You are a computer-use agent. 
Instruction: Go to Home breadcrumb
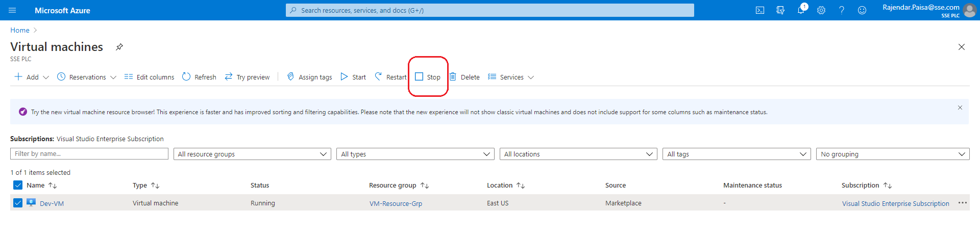20,30
